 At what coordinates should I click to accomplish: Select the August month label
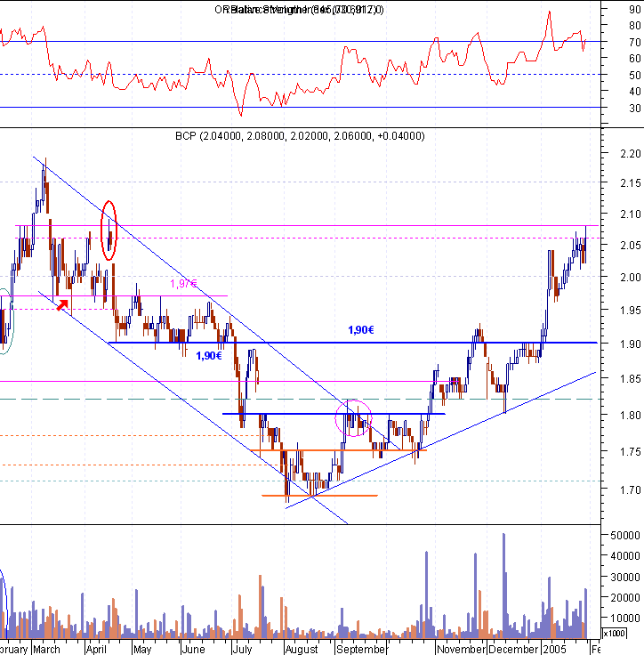click(x=302, y=650)
